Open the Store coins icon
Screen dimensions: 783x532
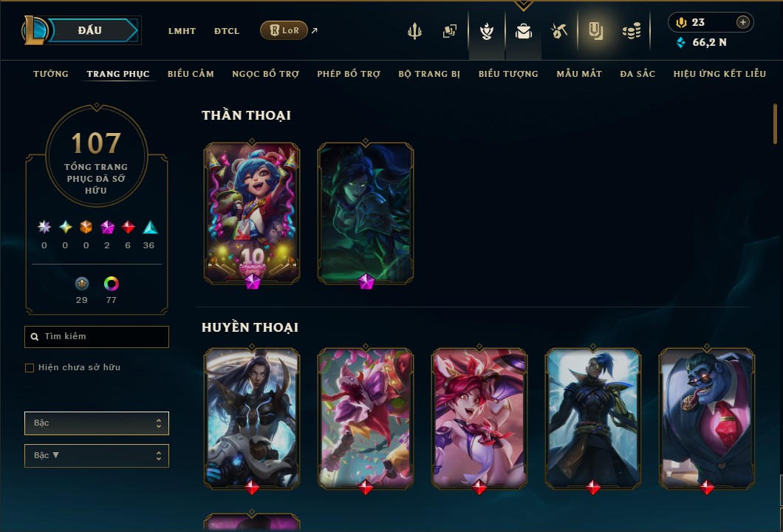632,31
